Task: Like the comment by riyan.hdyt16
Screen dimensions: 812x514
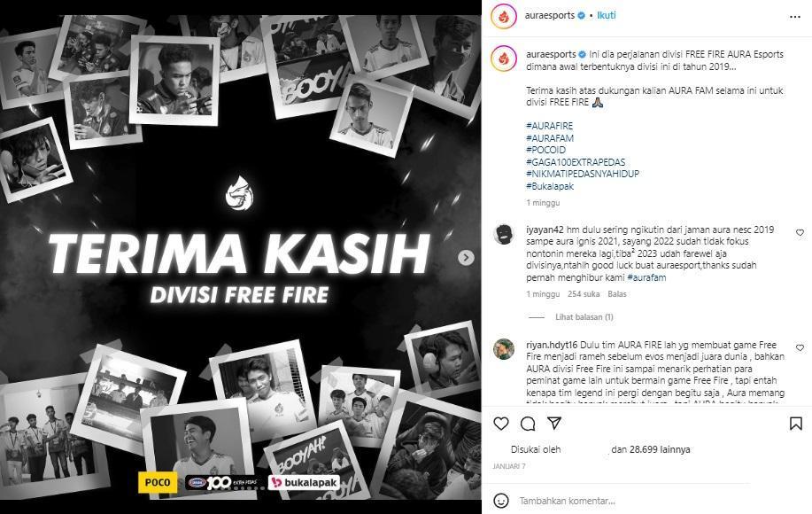Action: coord(800,347)
